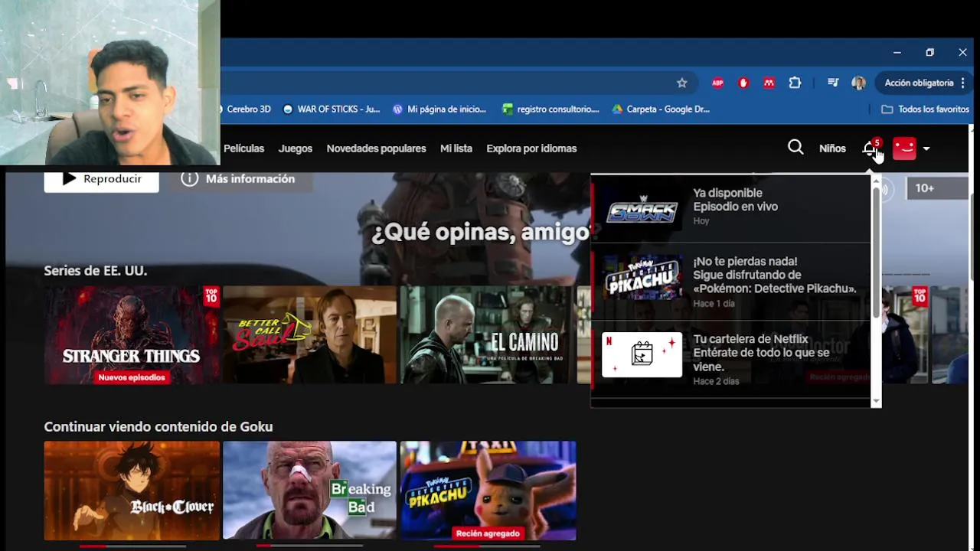Image resolution: width=980 pixels, height=551 pixels.
Task: Expand the profile menu caret arrow
Action: pos(926,148)
